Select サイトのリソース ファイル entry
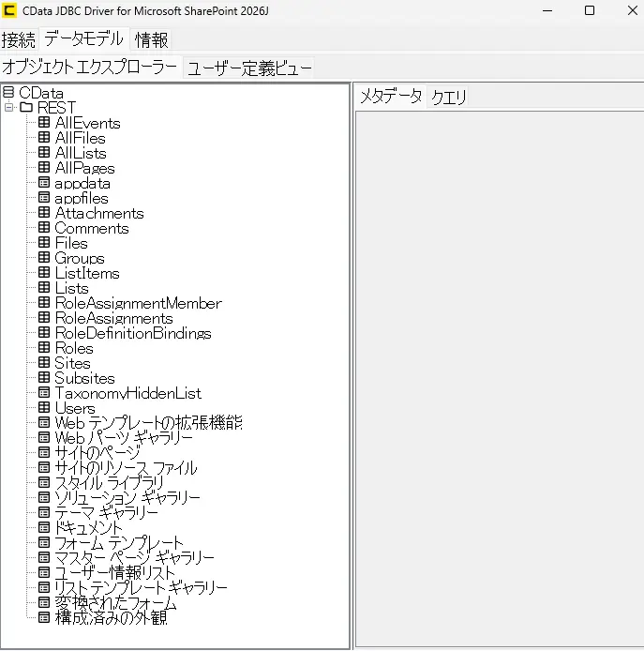Viewport: 644px width, 651px height. (126, 467)
